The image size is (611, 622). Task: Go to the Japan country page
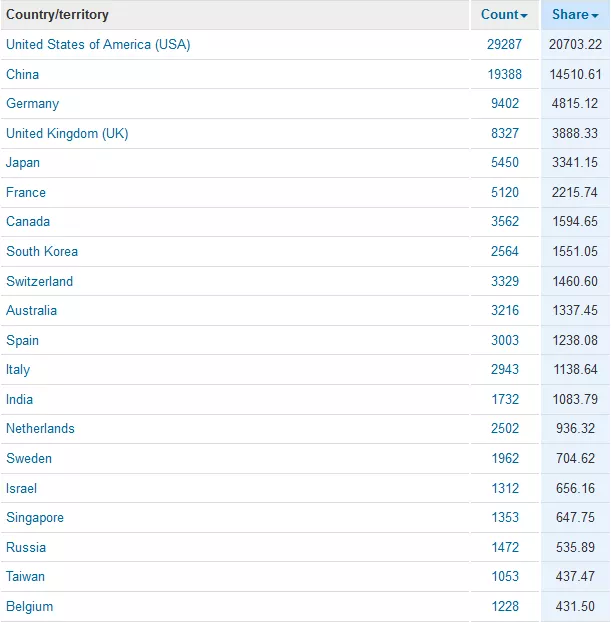point(23,163)
